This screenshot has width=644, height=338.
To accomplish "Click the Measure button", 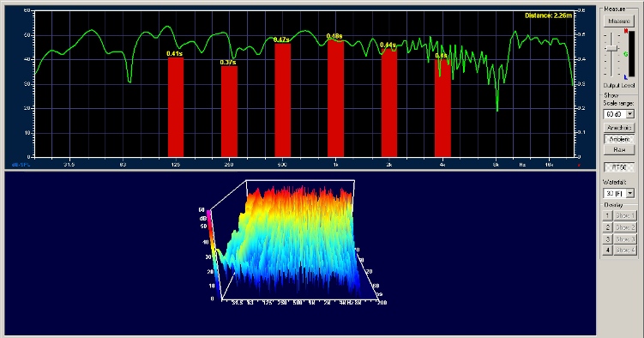I will (x=619, y=21).
